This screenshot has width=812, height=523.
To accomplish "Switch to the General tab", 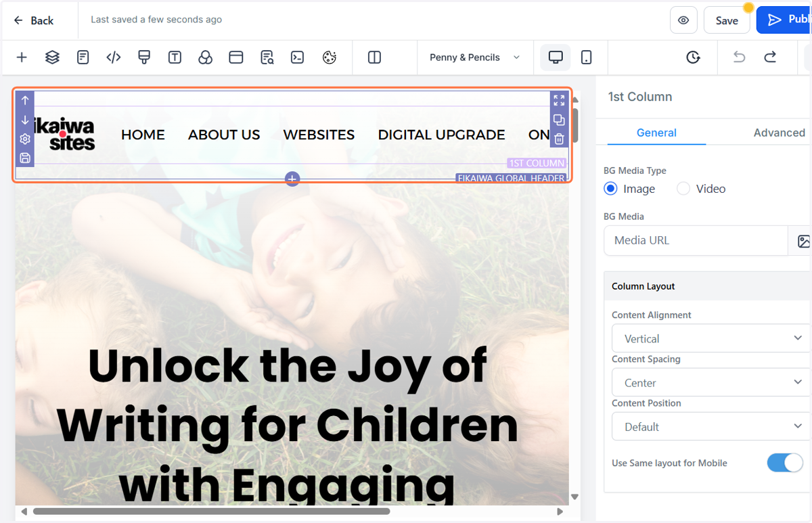I will (x=656, y=133).
